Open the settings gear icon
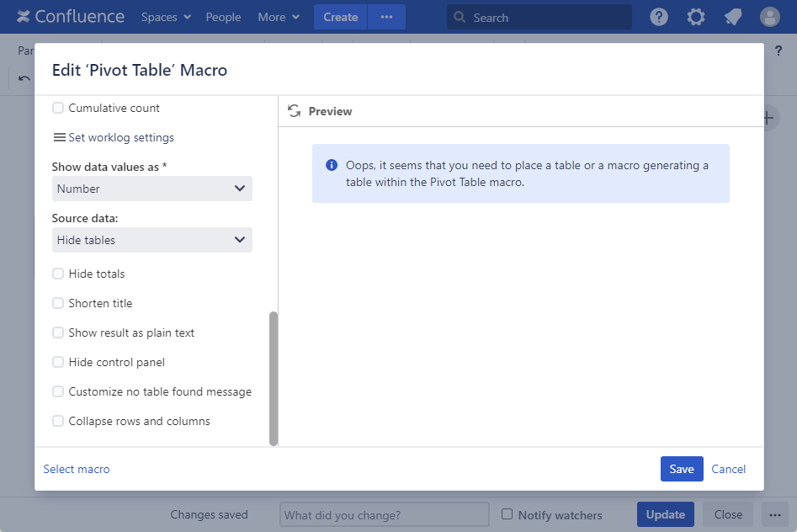Image resolution: width=797 pixels, height=532 pixels. pyautogui.click(x=696, y=17)
